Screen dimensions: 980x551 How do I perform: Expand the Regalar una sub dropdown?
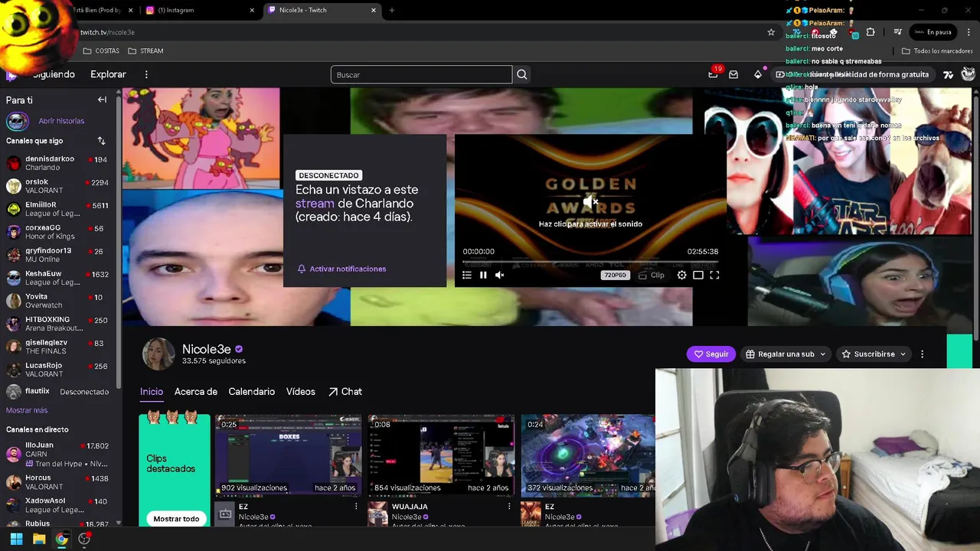coord(786,354)
